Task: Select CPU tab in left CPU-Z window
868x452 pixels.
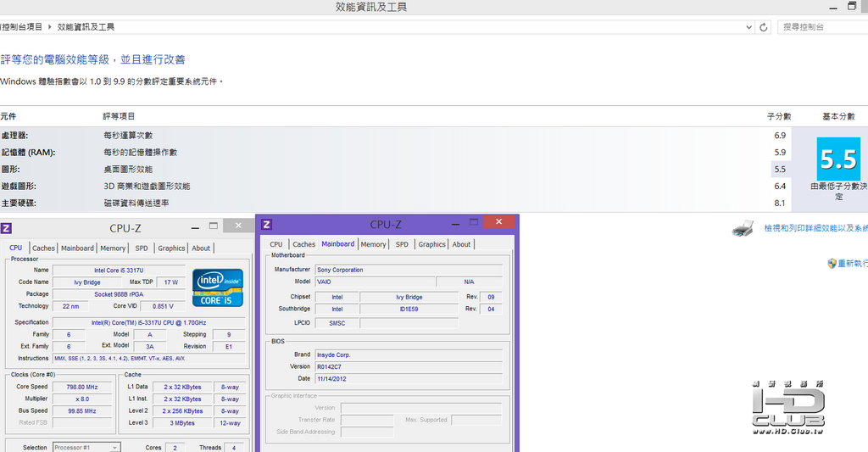Action: pos(16,248)
